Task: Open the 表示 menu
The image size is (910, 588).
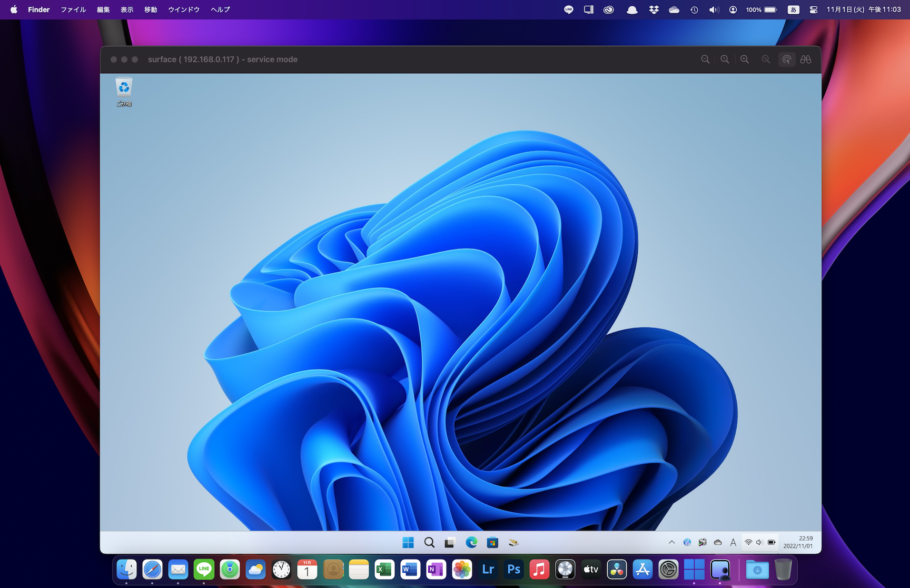Action: coord(127,9)
